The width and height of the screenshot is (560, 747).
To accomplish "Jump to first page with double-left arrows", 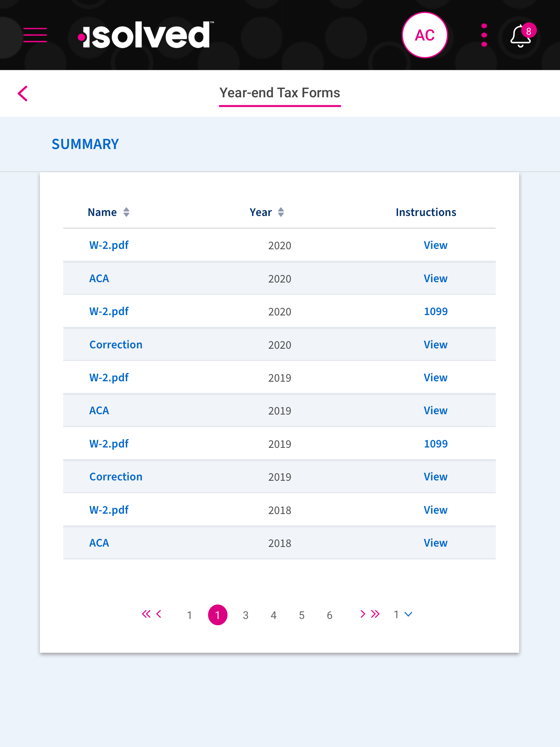I will coord(146,614).
